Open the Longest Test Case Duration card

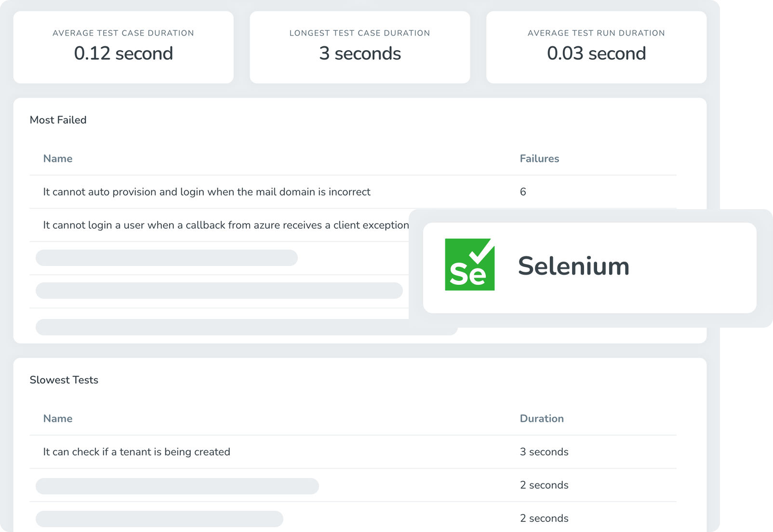pos(360,47)
